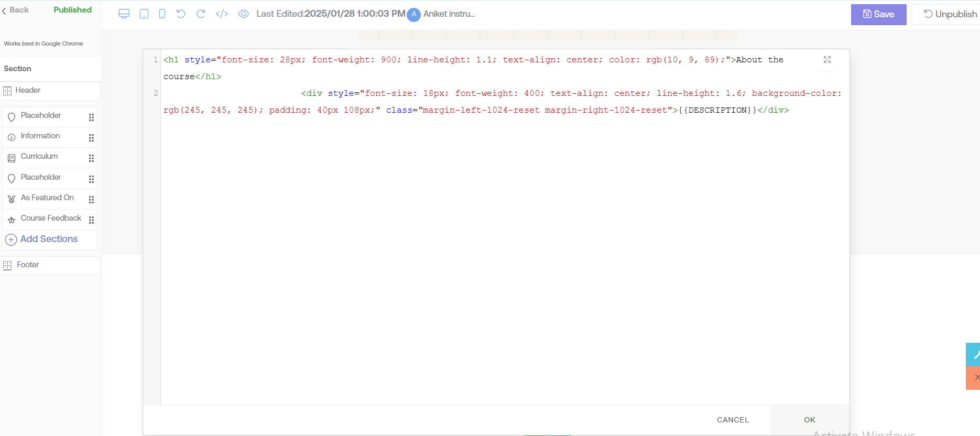This screenshot has height=436, width=980.
Task: Open the source code view icon
Action: coord(222,14)
